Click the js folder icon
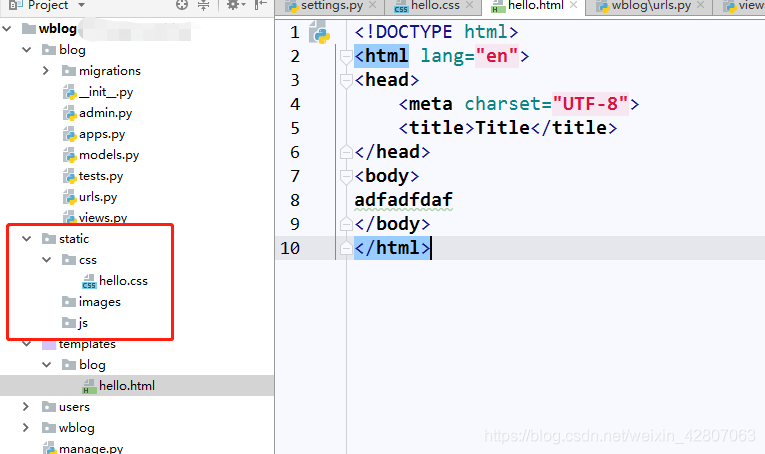This screenshot has width=765, height=454. click(x=69, y=322)
